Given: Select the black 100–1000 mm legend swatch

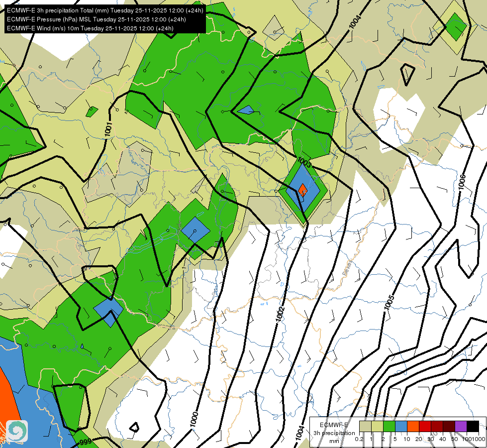Looking at the screenshot, I should [x=473, y=427].
